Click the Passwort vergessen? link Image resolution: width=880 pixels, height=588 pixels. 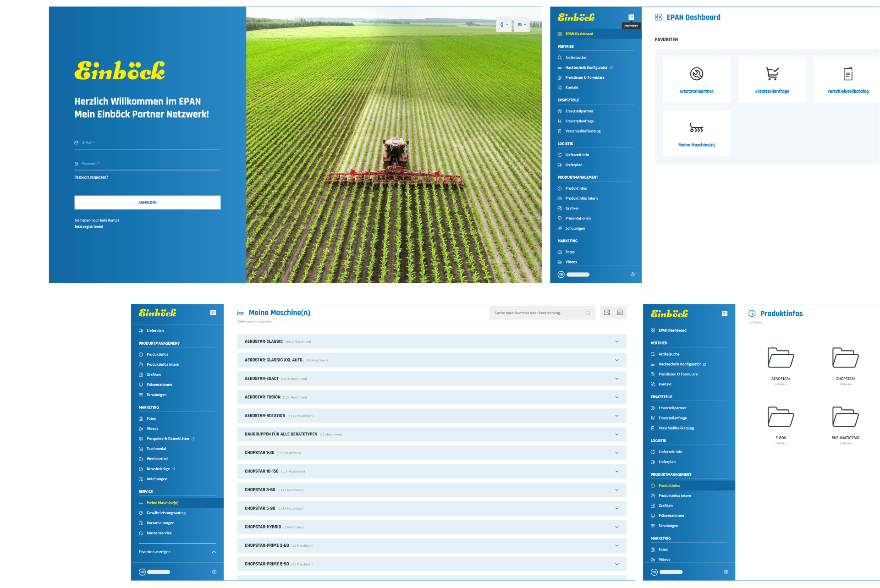coord(91,177)
